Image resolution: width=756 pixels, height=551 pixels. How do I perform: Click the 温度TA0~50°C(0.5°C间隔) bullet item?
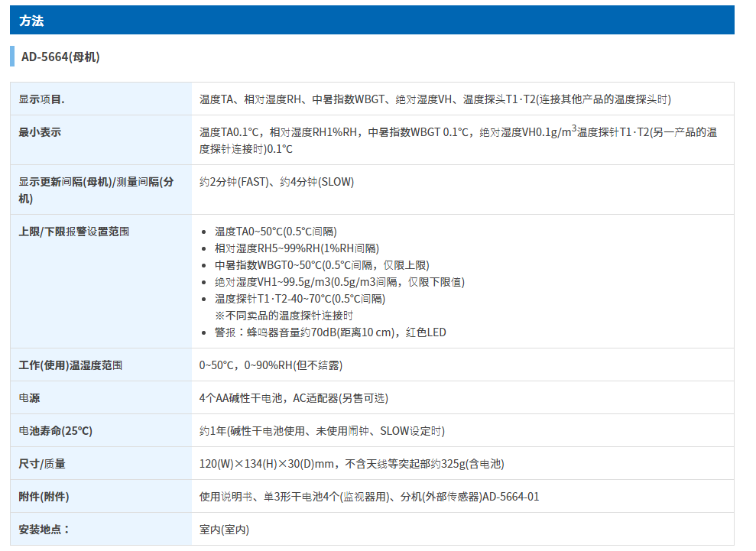click(x=275, y=232)
